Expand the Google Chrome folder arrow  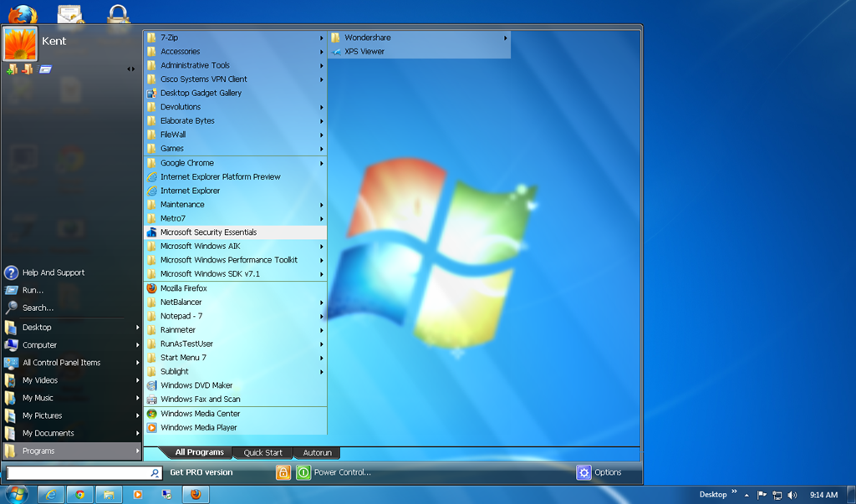click(x=322, y=163)
